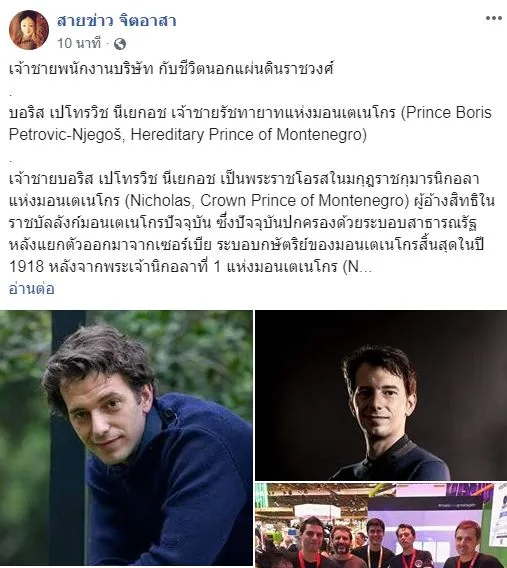
Task: Open the สายข่าว จิตอาสา page name link
Action: 117,21
